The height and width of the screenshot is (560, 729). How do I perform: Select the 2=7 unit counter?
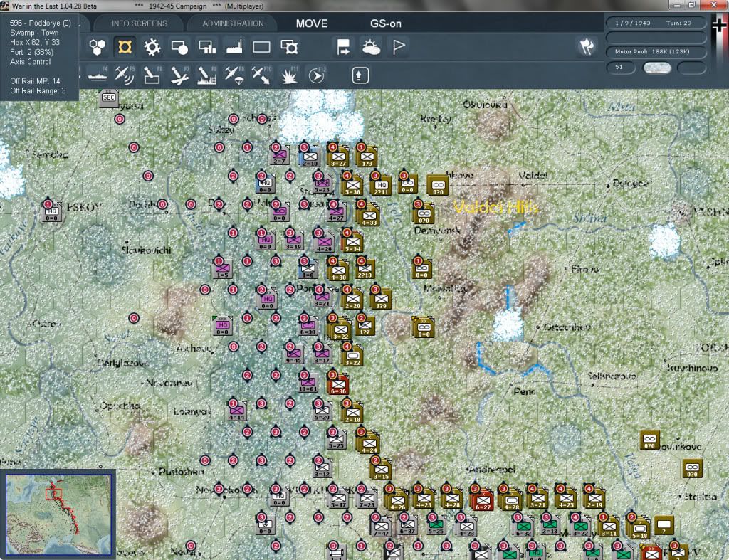pyautogui.click(x=279, y=155)
